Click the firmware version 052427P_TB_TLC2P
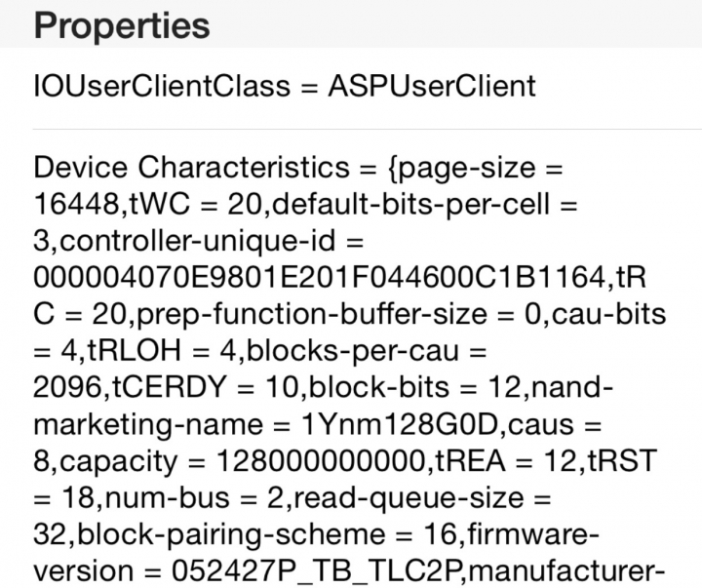Screen dimensions: 702x588 point(318,571)
